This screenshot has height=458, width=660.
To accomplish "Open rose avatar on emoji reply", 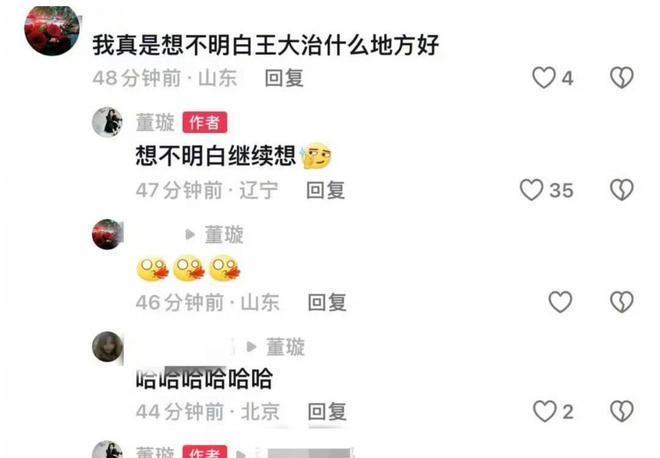I will pos(107,234).
